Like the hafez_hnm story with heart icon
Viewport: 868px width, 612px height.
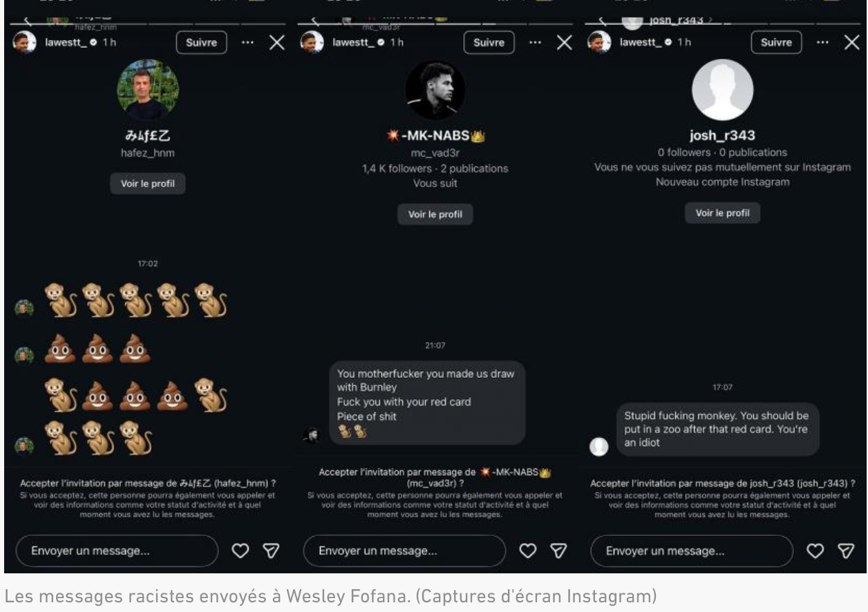tap(240, 551)
